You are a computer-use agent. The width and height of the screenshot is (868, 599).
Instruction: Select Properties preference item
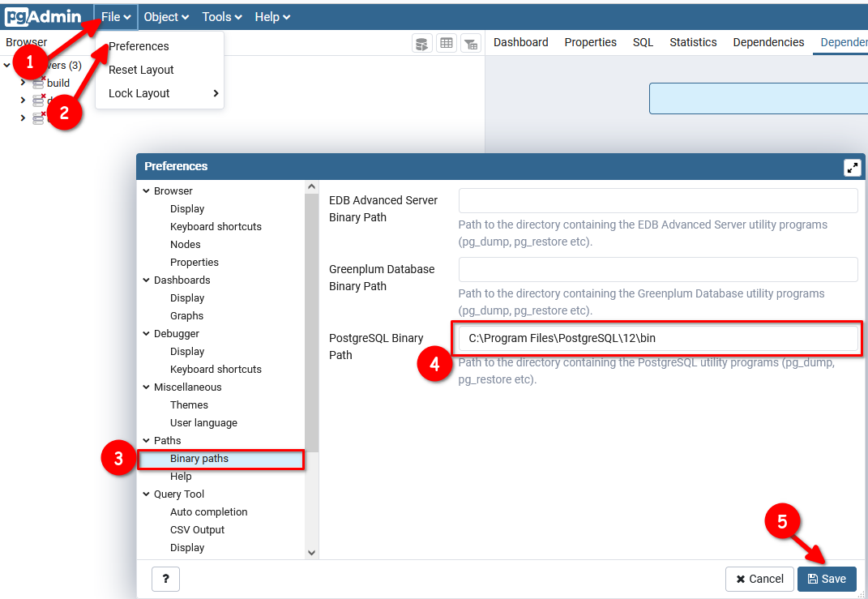pyautogui.click(x=195, y=263)
